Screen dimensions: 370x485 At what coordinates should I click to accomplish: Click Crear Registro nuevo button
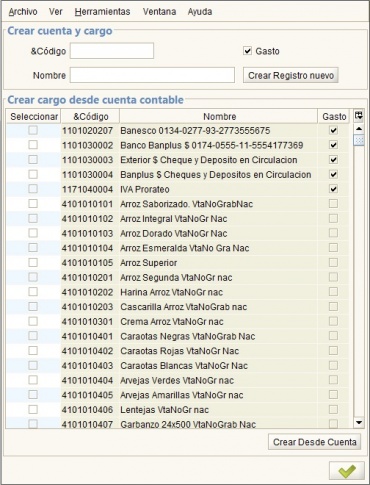click(291, 75)
